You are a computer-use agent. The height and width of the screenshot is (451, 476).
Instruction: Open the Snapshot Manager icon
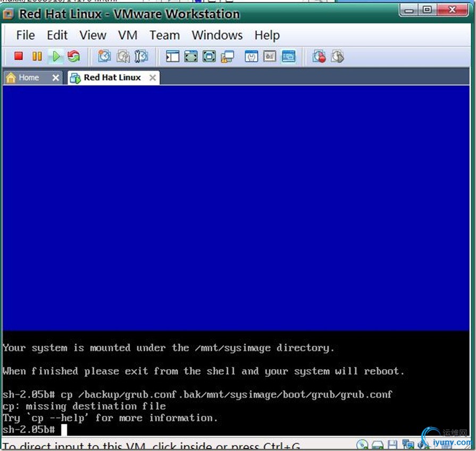click(x=141, y=56)
